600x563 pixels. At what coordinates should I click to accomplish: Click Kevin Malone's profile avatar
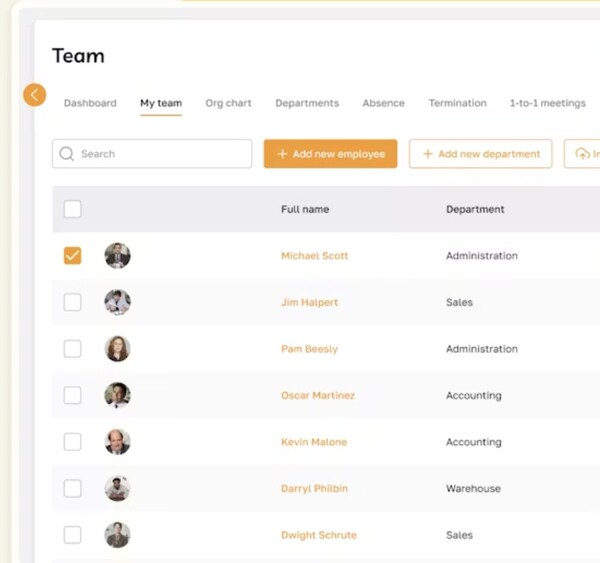[117, 442]
